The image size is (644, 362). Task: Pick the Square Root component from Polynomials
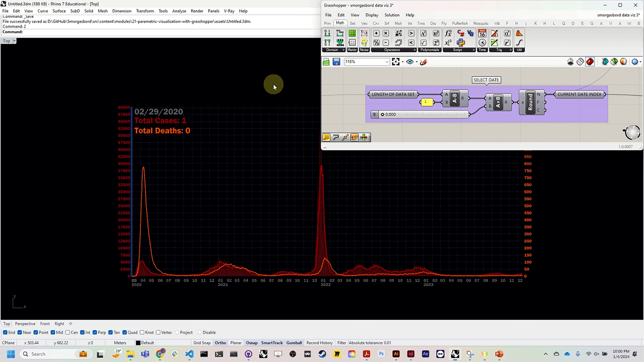click(424, 42)
